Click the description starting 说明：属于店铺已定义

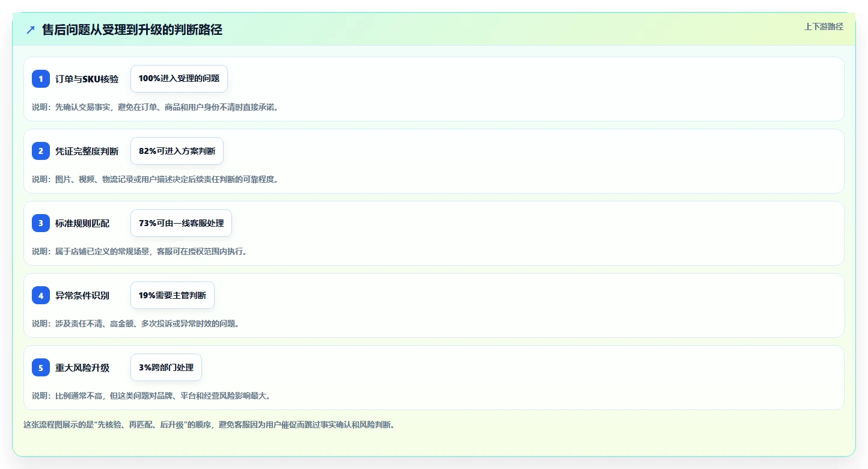tap(139, 251)
